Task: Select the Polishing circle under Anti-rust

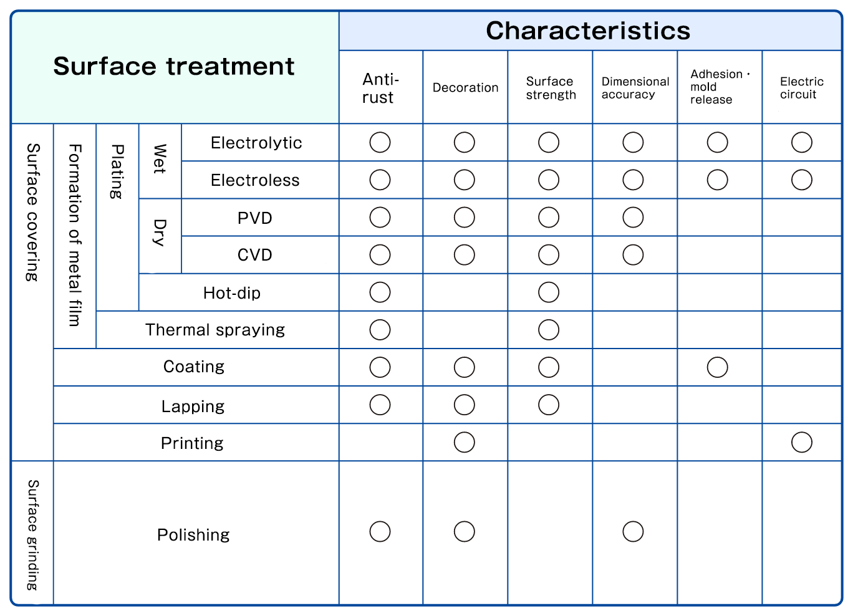Action: pos(380,532)
